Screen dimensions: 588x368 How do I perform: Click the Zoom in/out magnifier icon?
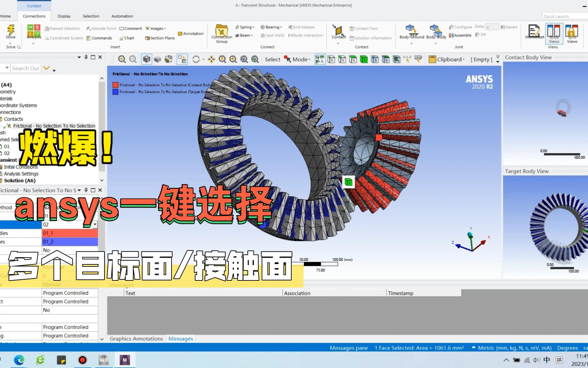(222, 59)
